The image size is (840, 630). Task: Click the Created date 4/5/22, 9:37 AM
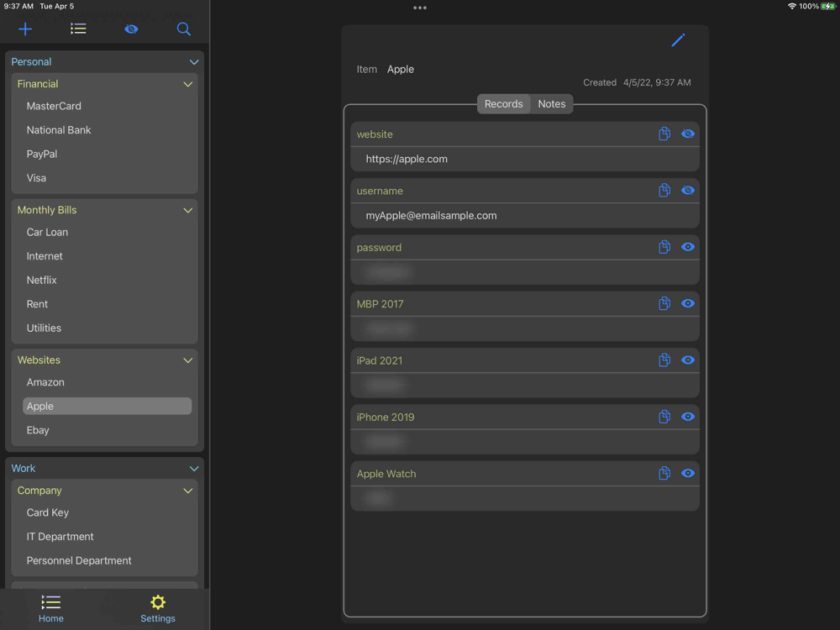click(657, 82)
